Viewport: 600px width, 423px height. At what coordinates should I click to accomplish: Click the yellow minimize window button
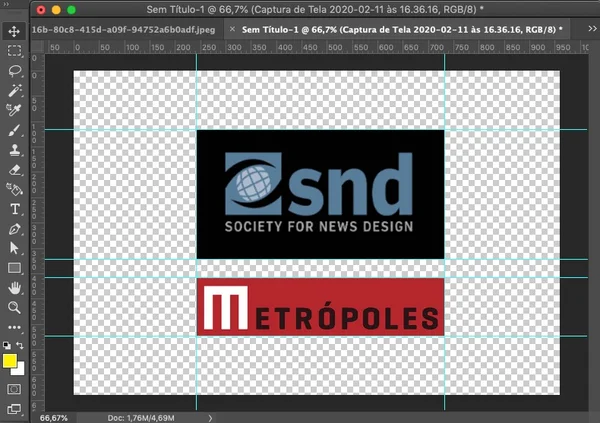click(x=56, y=10)
